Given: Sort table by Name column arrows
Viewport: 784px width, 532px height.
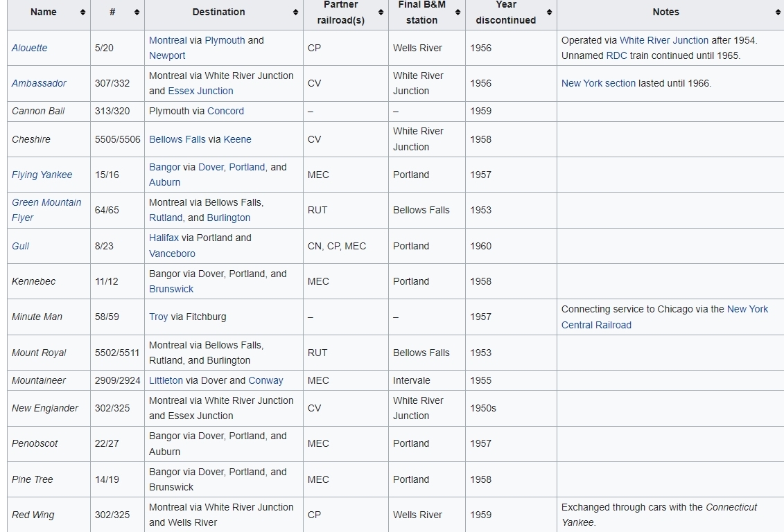Looking at the screenshot, I should click(x=82, y=12).
